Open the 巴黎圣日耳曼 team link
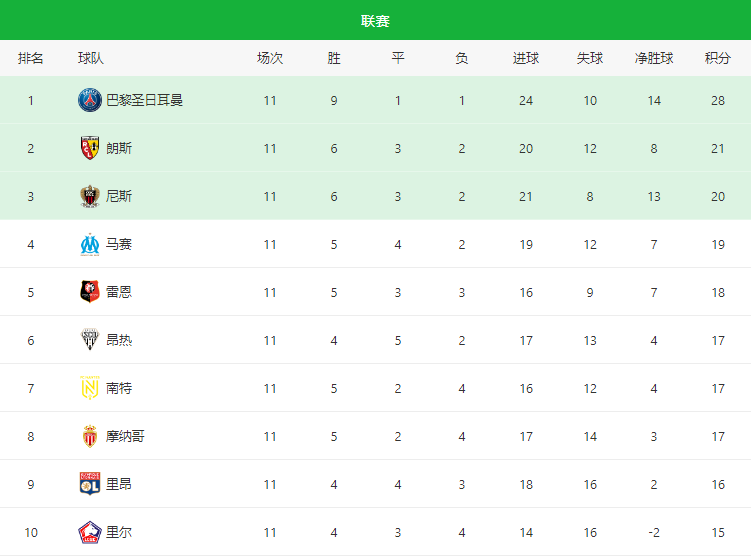The image size is (751, 556). (144, 100)
